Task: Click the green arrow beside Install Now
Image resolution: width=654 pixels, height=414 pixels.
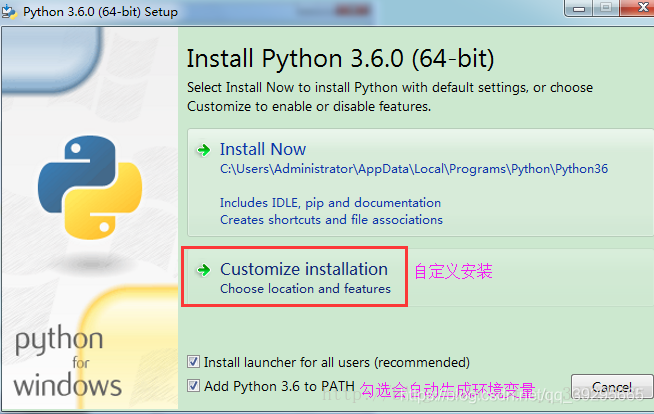Action: click(x=203, y=150)
